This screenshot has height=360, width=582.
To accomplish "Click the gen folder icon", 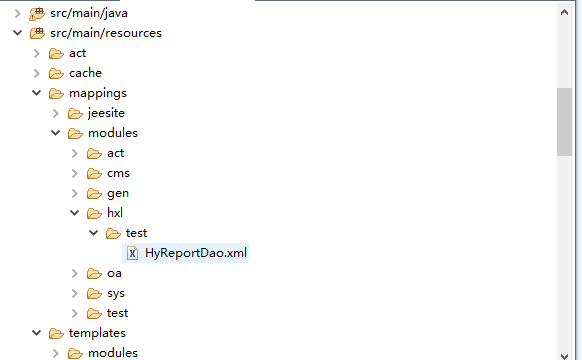I will [x=94, y=194].
